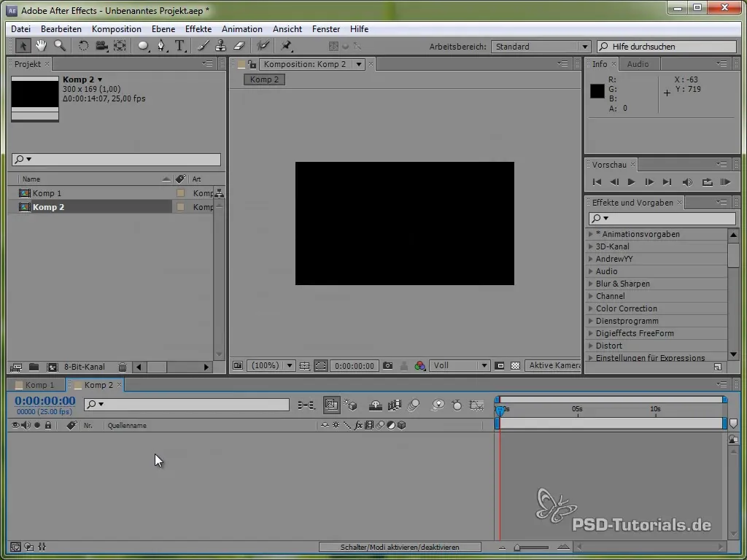Toggle transparency grid in viewer

515,366
